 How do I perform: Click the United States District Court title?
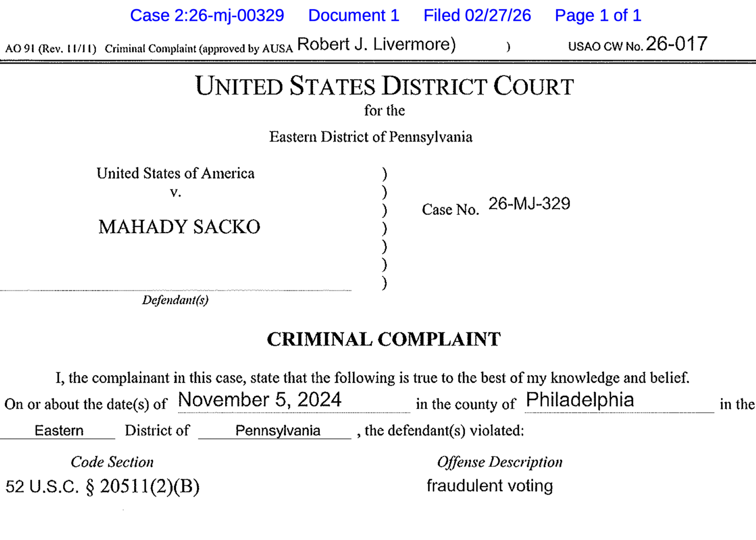click(384, 86)
